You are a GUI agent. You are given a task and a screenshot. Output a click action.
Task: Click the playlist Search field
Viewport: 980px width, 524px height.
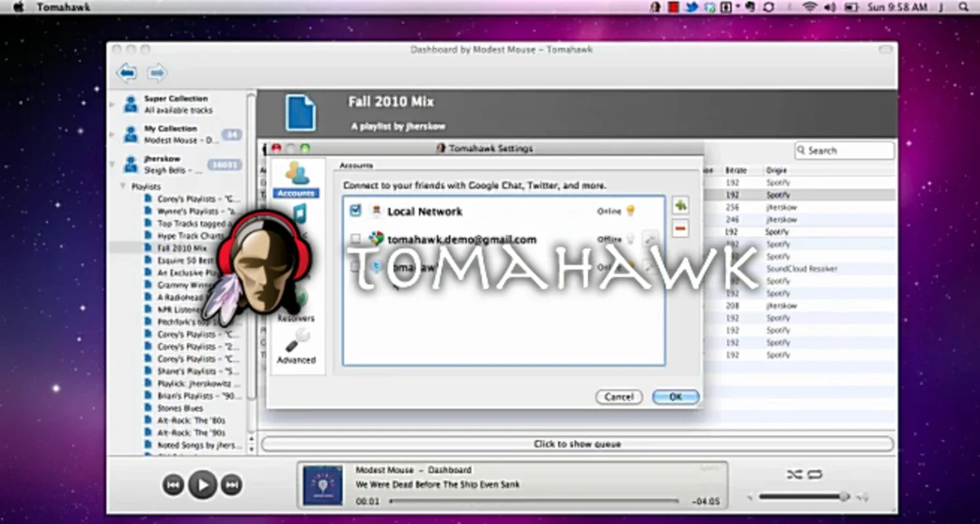pyautogui.click(x=844, y=151)
